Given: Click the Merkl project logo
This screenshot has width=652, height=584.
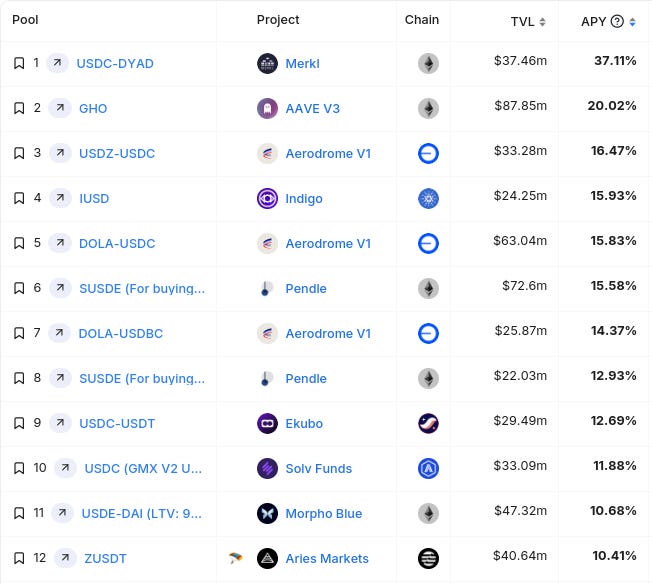Looking at the screenshot, I should 267,64.
